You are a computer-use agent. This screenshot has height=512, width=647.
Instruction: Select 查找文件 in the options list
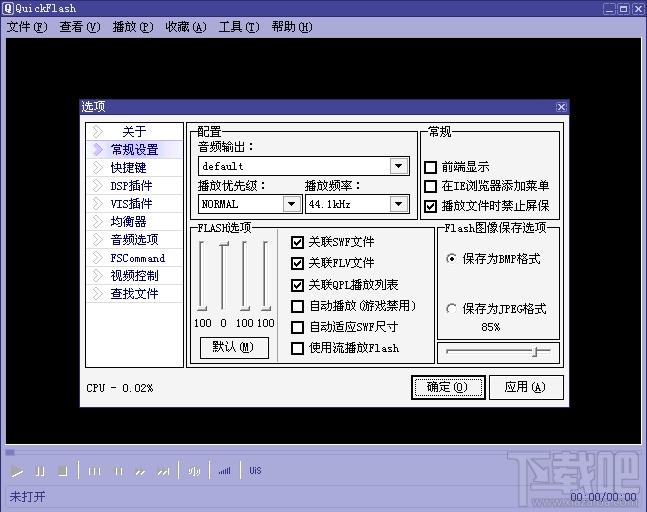[x=135, y=294]
